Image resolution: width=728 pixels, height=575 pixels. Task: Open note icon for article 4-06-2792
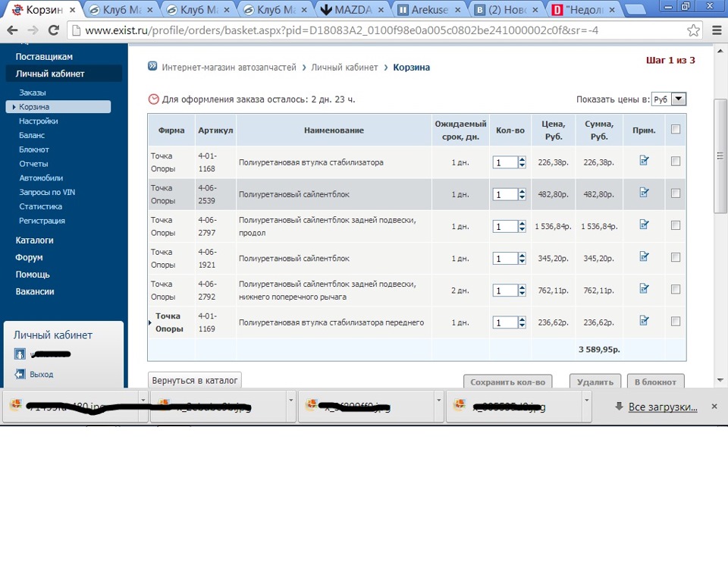[x=644, y=289]
